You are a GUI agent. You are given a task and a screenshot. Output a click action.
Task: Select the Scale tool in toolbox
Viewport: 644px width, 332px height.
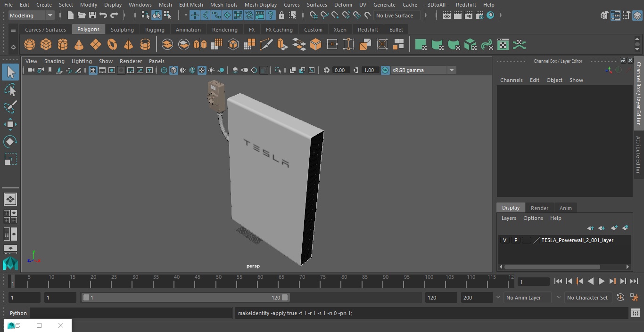(x=10, y=159)
